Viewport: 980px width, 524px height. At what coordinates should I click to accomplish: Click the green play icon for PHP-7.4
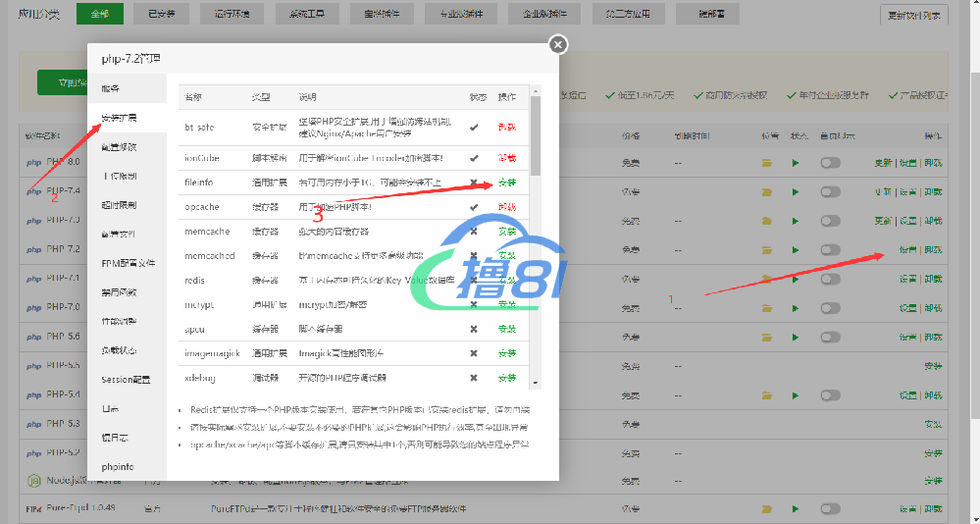pos(796,191)
